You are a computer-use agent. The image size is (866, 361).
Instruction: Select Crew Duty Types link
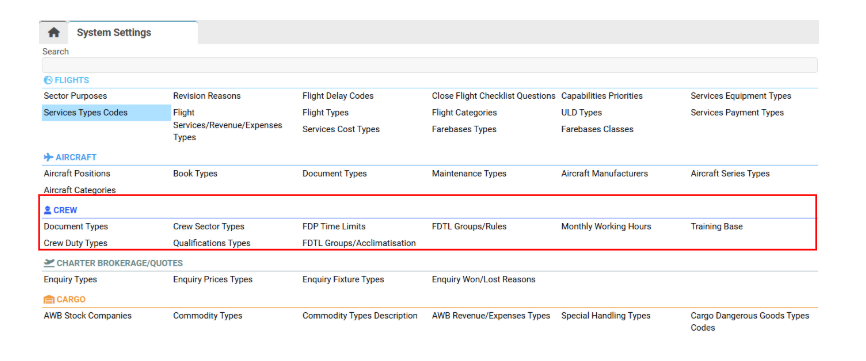point(76,243)
